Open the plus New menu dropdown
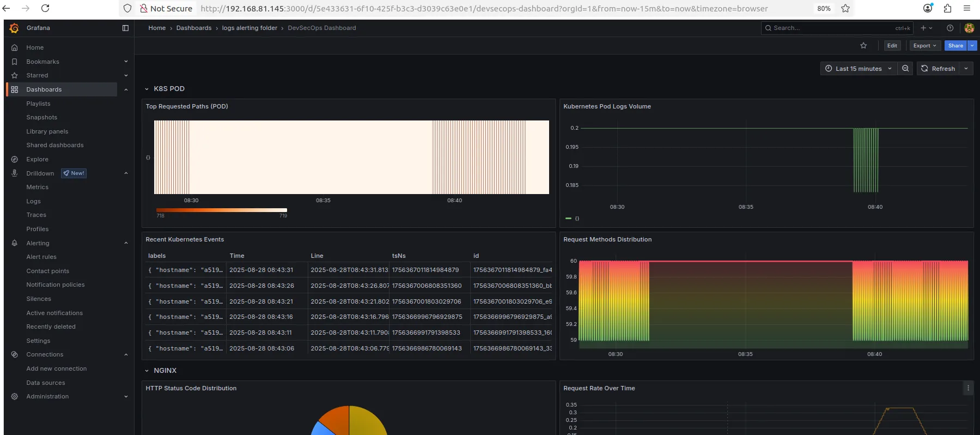Screen dimensions: 980x435 [927, 28]
